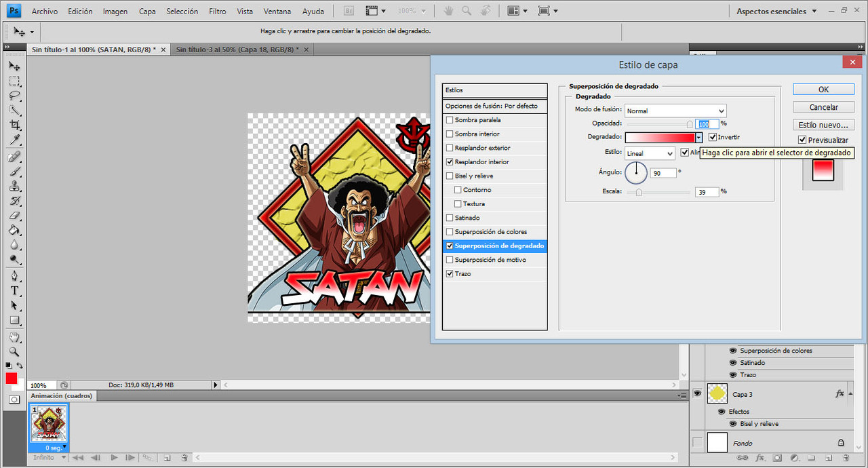
Task: Select the Paint Bucket tool
Action: [14, 231]
